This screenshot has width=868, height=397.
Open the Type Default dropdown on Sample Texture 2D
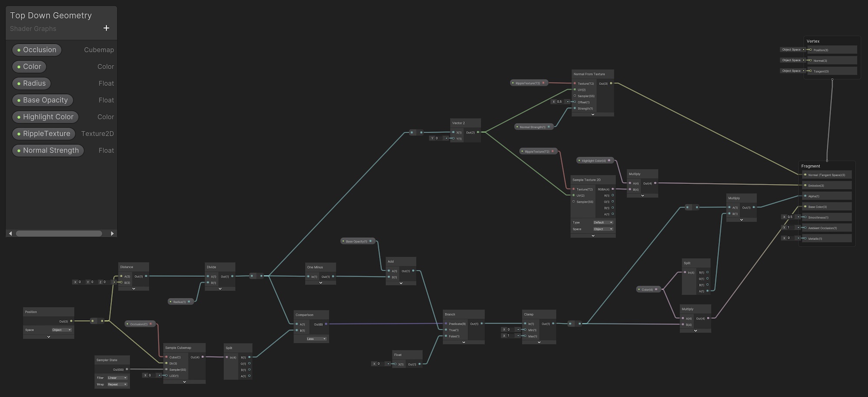pos(603,223)
